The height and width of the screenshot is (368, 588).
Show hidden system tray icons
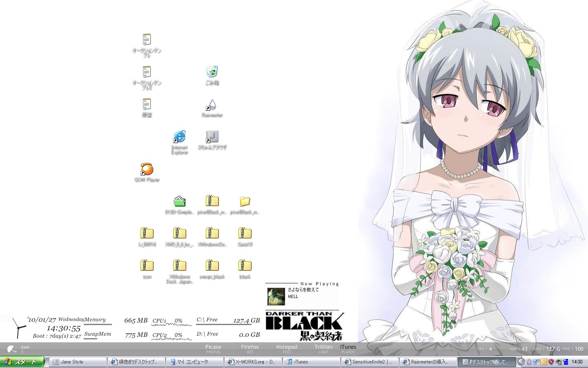[x=521, y=362]
